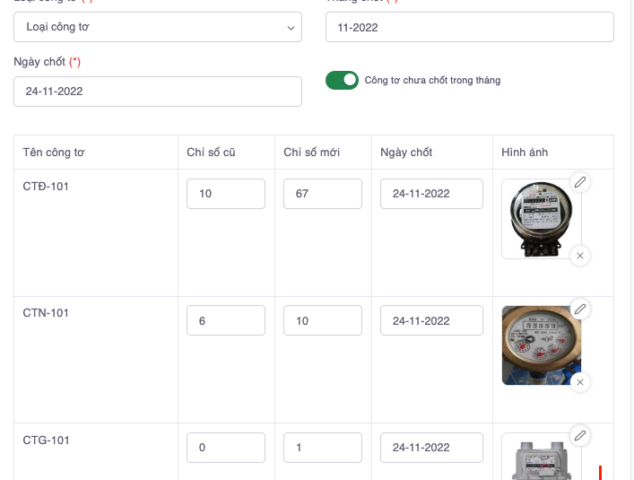Click the old index field for CTG-101

click(x=225, y=448)
